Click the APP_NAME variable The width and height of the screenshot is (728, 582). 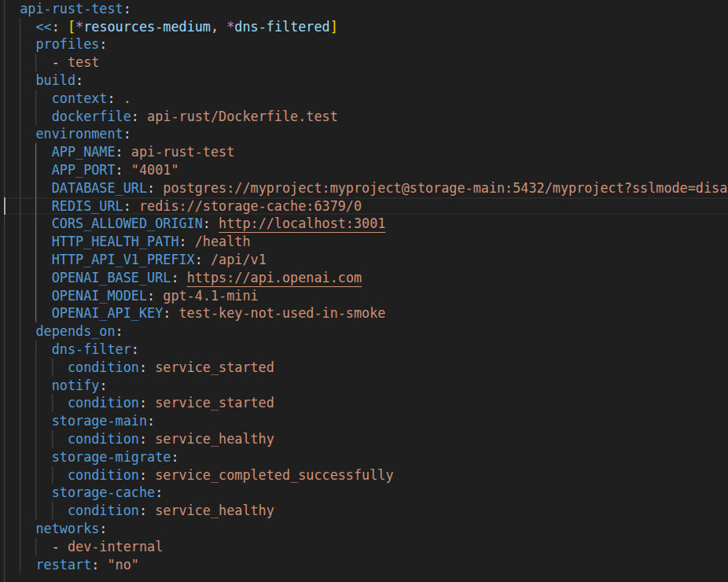pos(83,152)
